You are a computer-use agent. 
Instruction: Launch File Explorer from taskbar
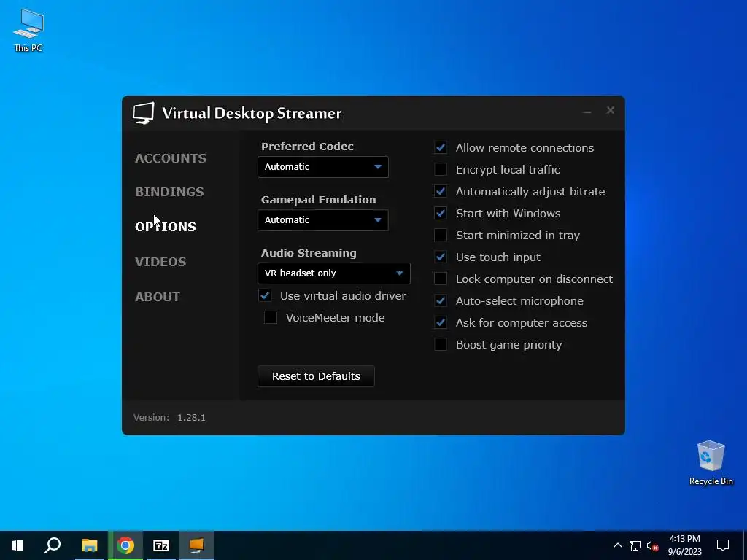point(89,545)
